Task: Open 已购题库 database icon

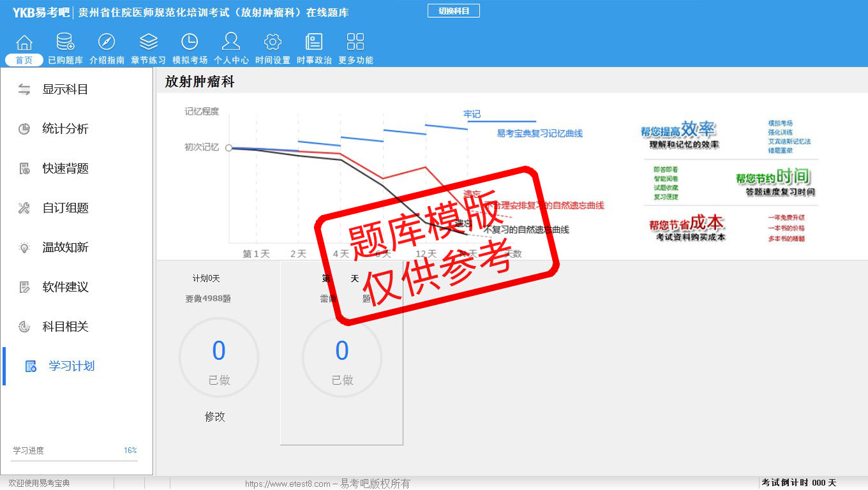Action: (65, 43)
